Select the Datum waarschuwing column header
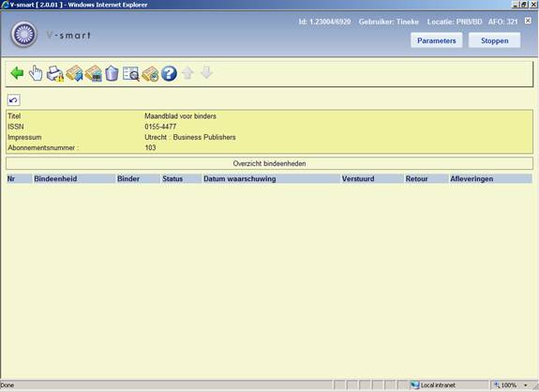The width and height of the screenshot is (539, 392). [x=240, y=179]
